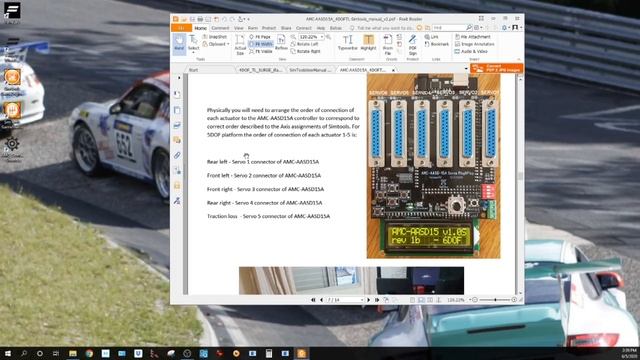Screen dimensions: 640x360
Task: Go to the previous page
Action: click(321, 300)
